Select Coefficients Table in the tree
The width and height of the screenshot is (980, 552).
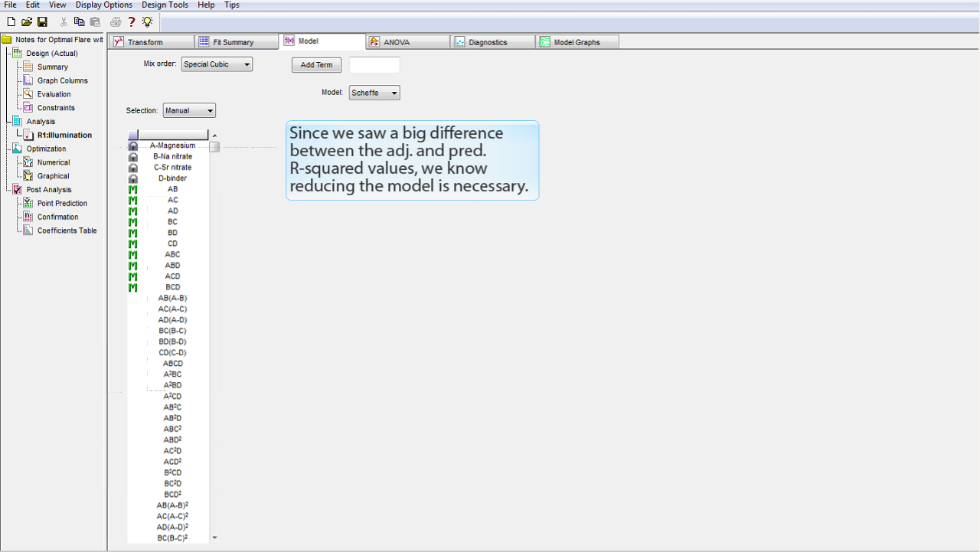pos(67,230)
